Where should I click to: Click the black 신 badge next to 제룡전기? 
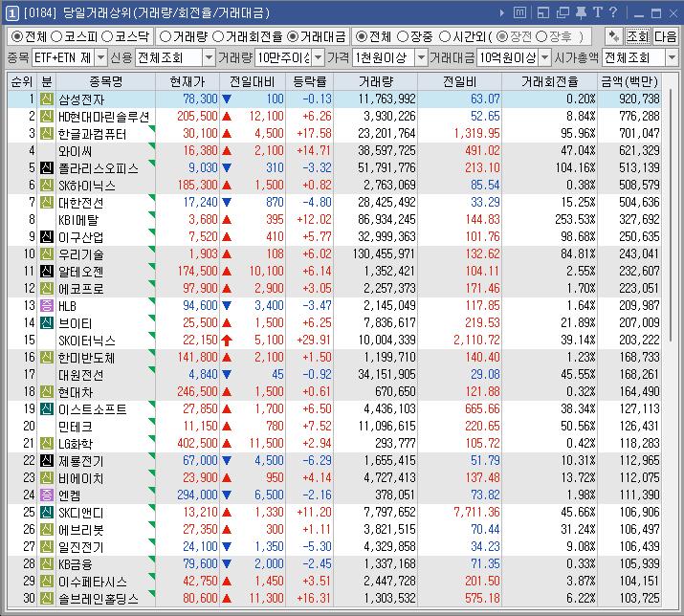tap(47, 460)
